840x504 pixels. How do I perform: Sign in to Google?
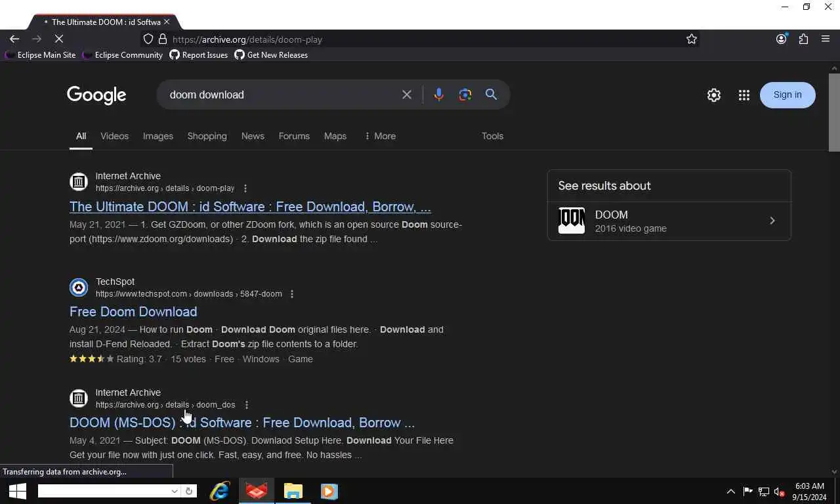tap(787, 95)
